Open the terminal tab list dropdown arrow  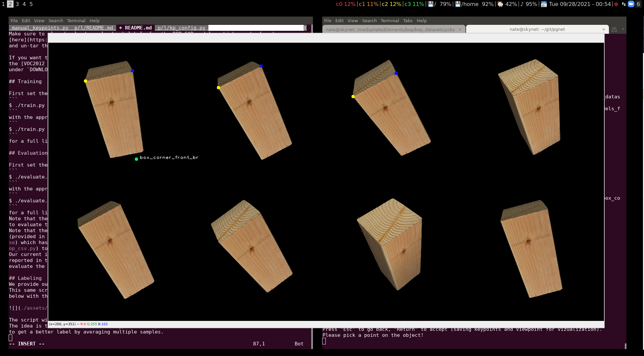click(x=623, y=29)
